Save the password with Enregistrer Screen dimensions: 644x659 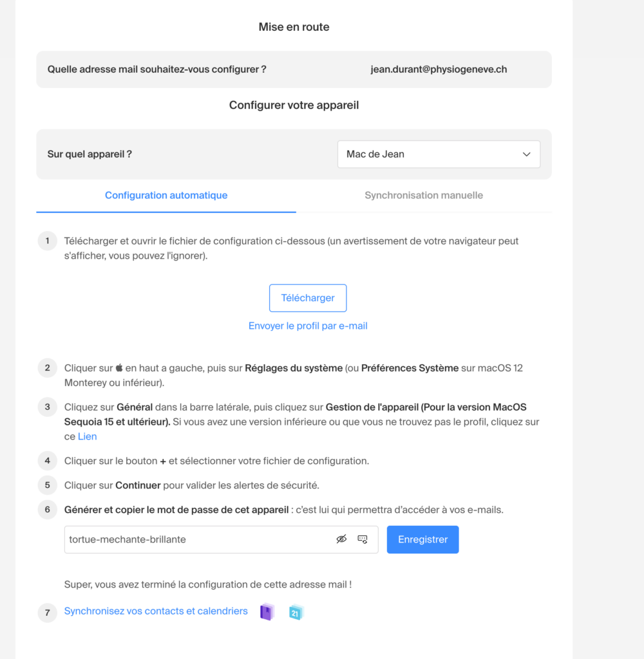click(422, 539)
